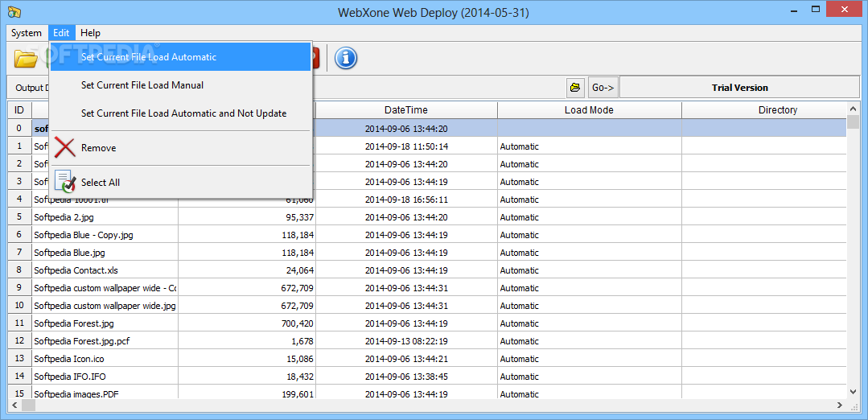Click file size cell 18,432

(247, 377)
